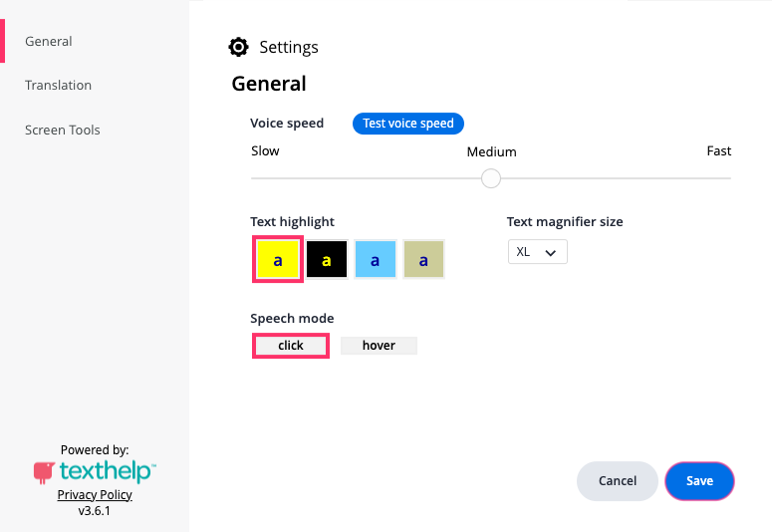Switch to the Translation tab
Screen dimensions: 772x532
tap(59, 86)
